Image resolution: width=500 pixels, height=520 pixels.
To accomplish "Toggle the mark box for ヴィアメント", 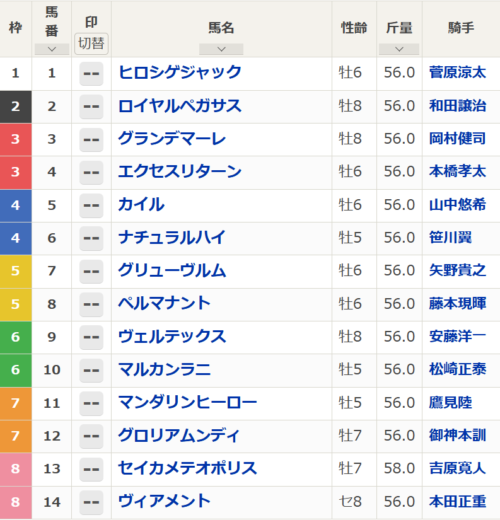I will click(91, 502).
